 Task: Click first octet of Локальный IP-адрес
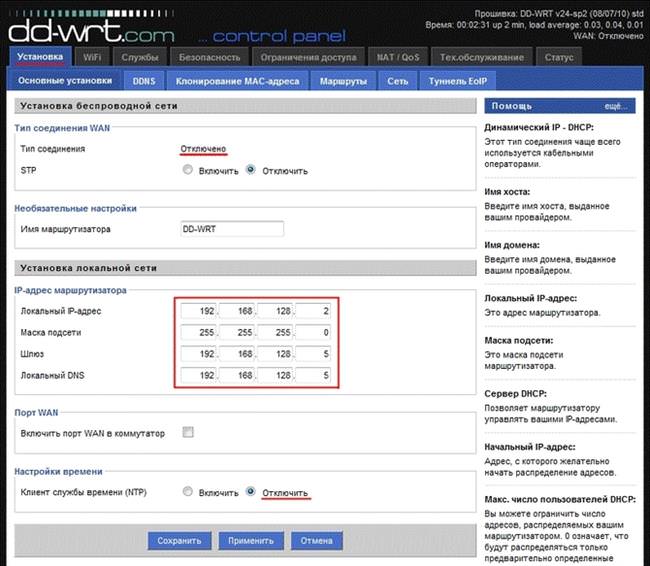pos(199,311)
